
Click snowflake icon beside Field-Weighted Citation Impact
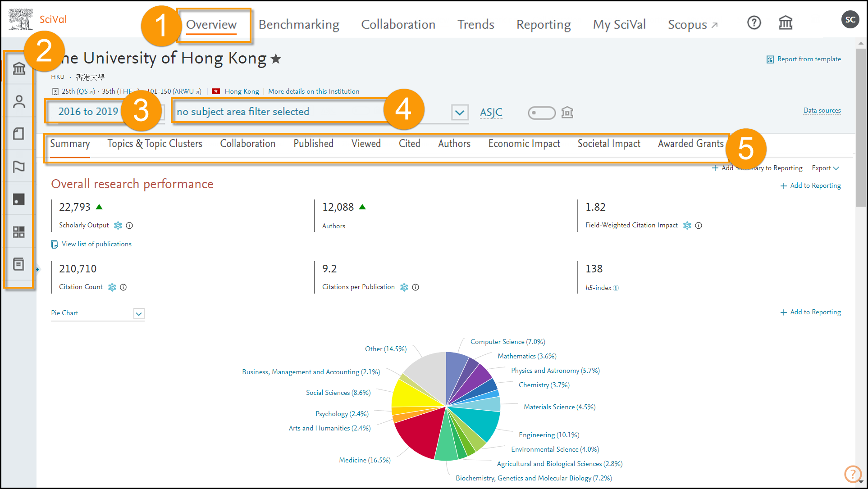coord(687,226)
